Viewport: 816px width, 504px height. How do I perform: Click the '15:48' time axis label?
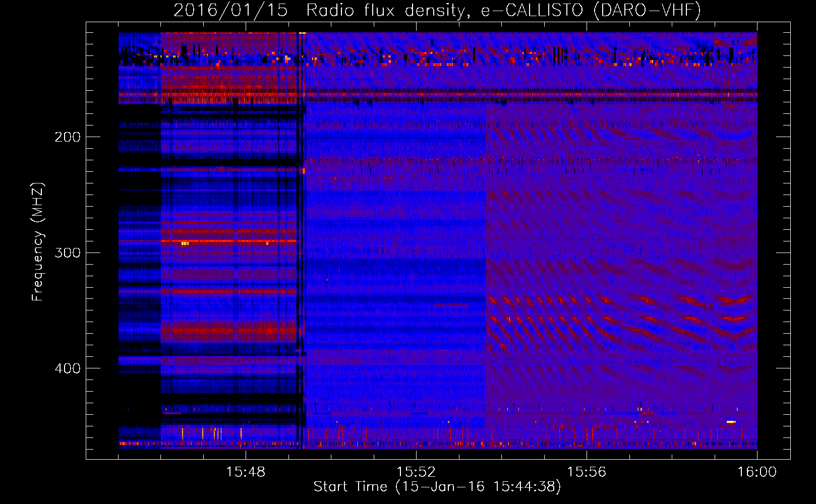[246, 472]
